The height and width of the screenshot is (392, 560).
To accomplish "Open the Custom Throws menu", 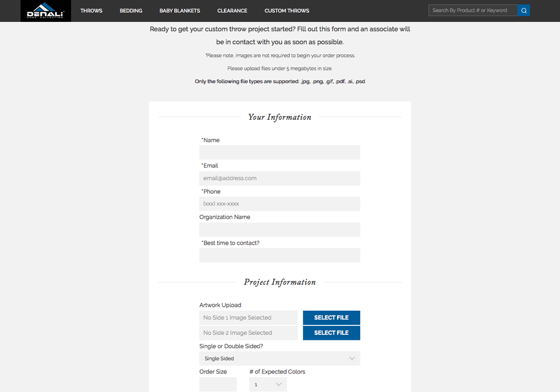I will [287, 11].
